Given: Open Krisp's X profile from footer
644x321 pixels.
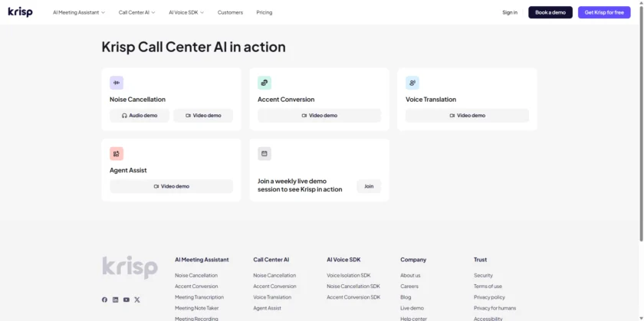Looking at the screenshot, I should point(137,300).
